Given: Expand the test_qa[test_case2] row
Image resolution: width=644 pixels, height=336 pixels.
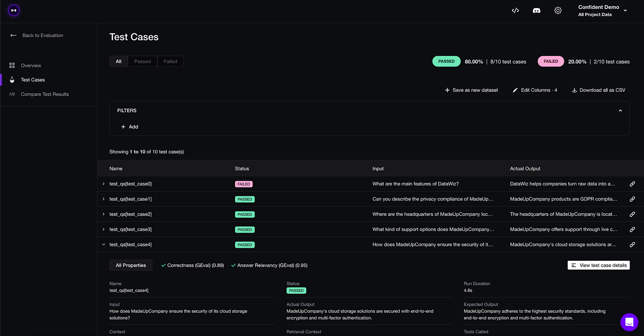Looking at the screenshot, I should [x=103, y=214].
